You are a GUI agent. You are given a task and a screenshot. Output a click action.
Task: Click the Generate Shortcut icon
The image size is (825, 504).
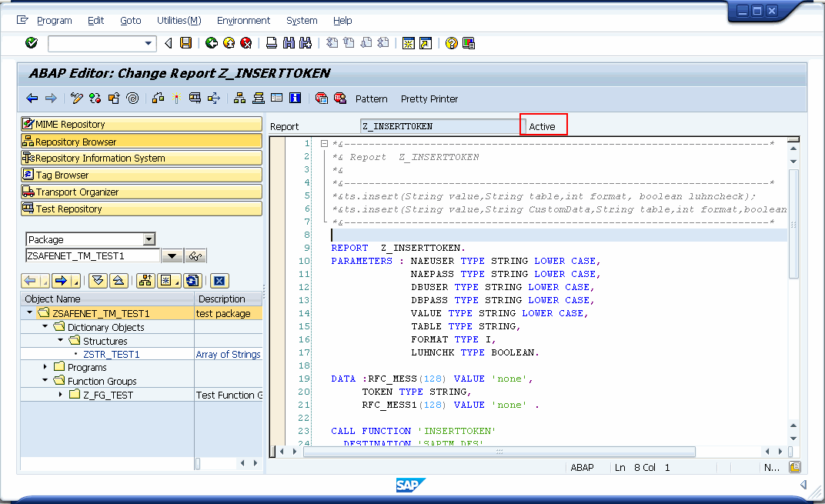tap(425, 43)
